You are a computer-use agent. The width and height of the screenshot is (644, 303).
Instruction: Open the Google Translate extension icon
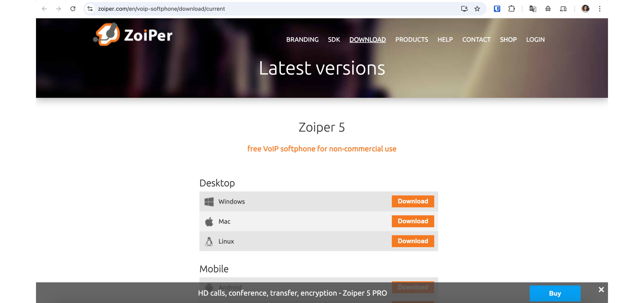coord(532,9)
